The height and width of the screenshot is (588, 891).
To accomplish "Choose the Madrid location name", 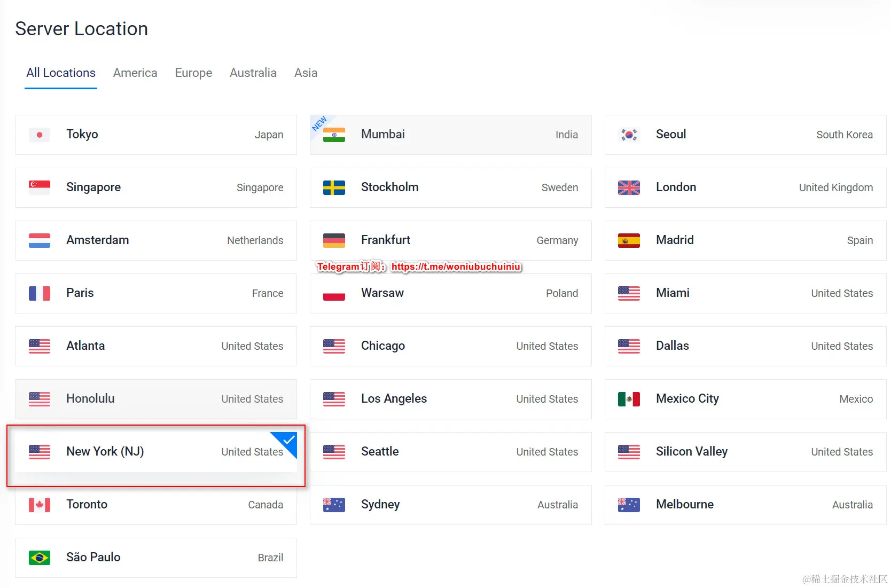I will pos(675,240).
